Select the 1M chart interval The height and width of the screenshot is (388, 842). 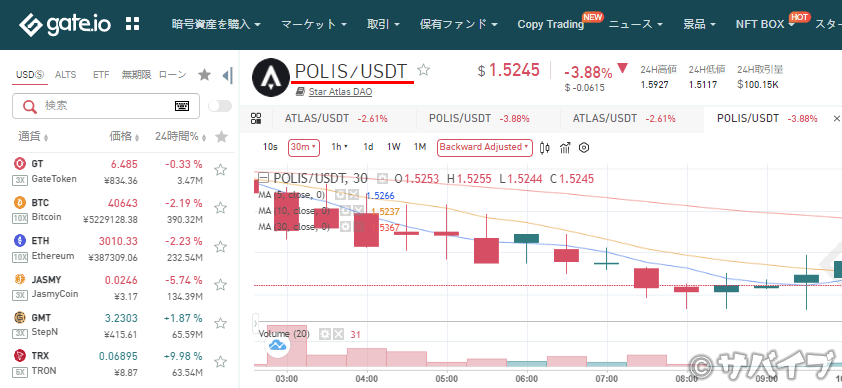[x=419, y=147]
